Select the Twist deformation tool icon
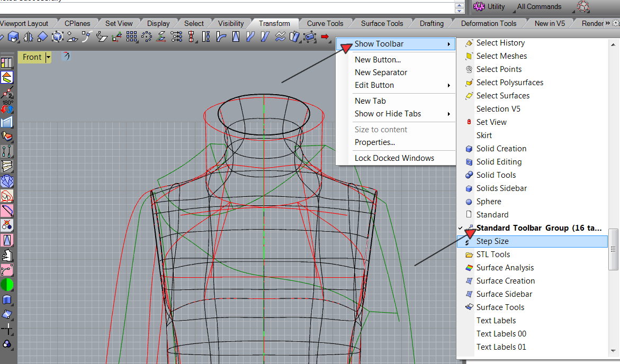 206,37
